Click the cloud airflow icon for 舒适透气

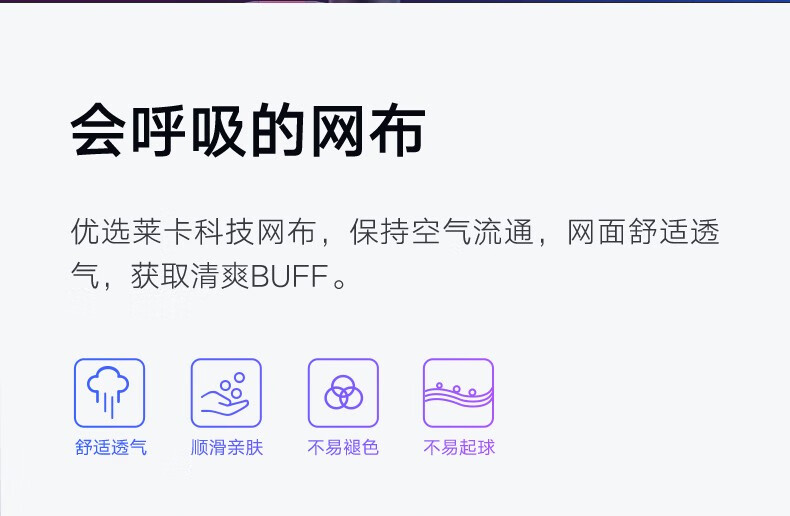tap(109, 393)
